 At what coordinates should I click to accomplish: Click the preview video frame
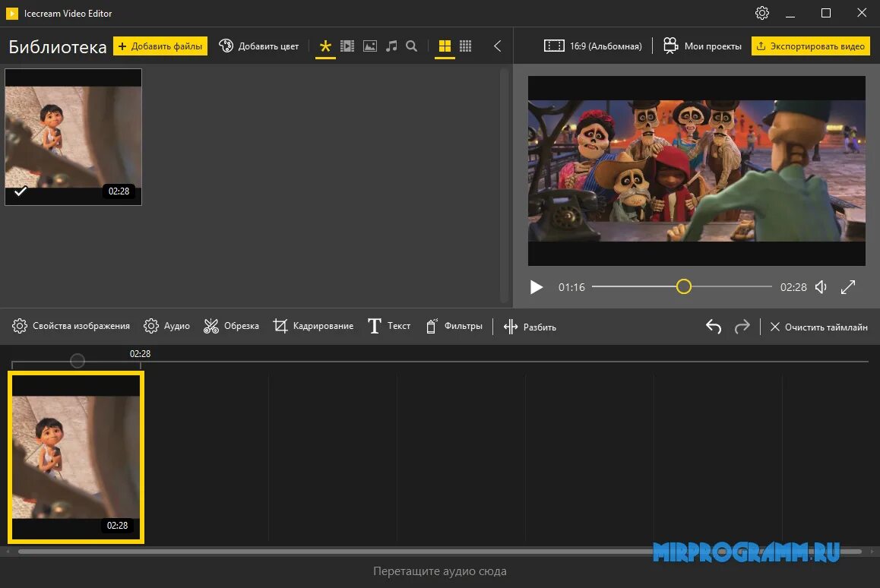(697, 171)
